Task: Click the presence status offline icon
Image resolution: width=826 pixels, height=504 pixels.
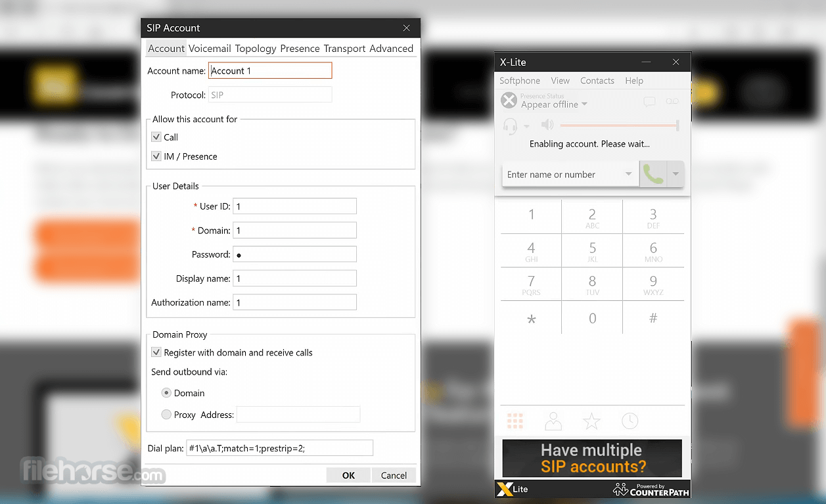Action: point(509,101)
